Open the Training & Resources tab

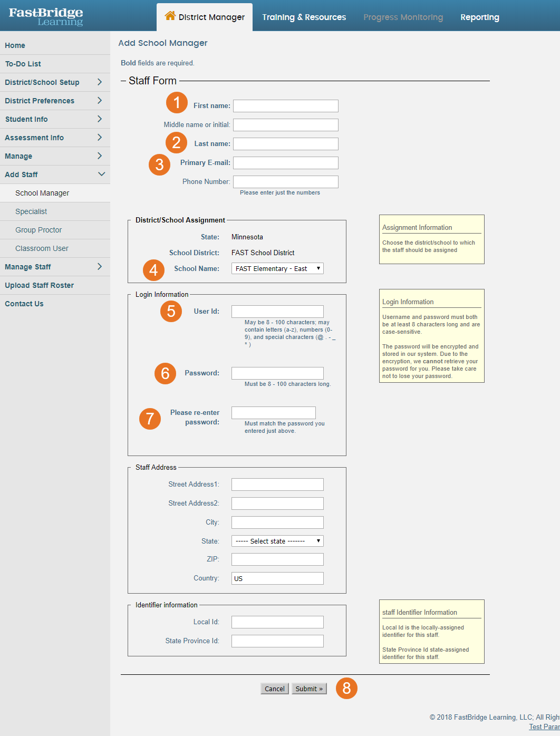point(304,17)
